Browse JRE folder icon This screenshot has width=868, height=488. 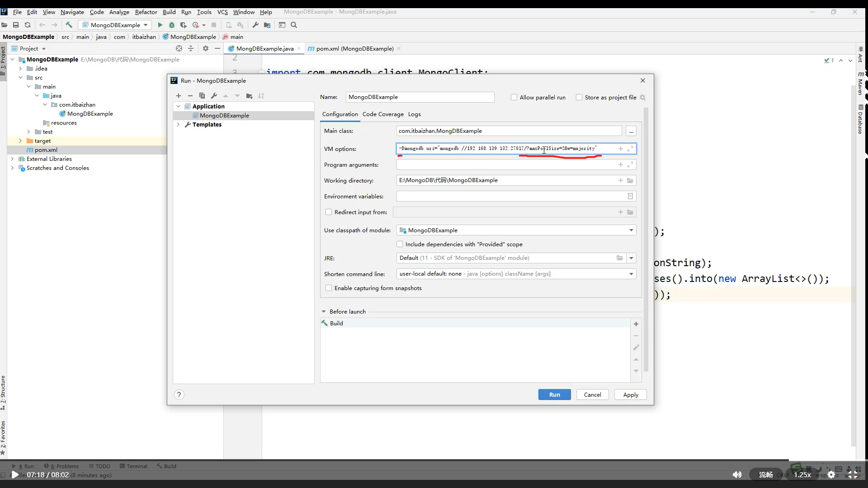point(620,258)
